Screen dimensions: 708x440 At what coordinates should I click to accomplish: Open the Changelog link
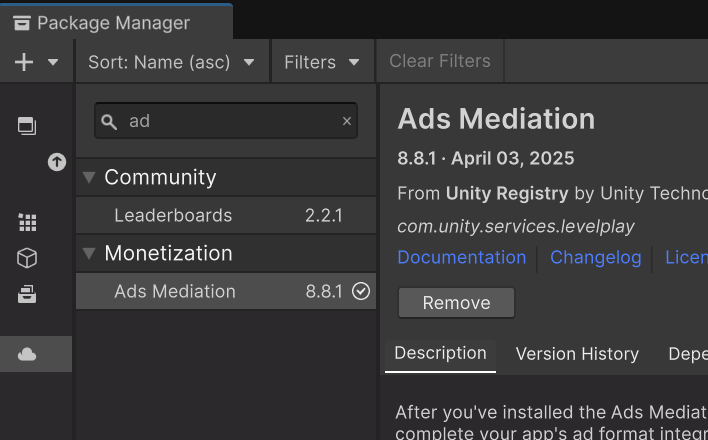click(596, 257)
